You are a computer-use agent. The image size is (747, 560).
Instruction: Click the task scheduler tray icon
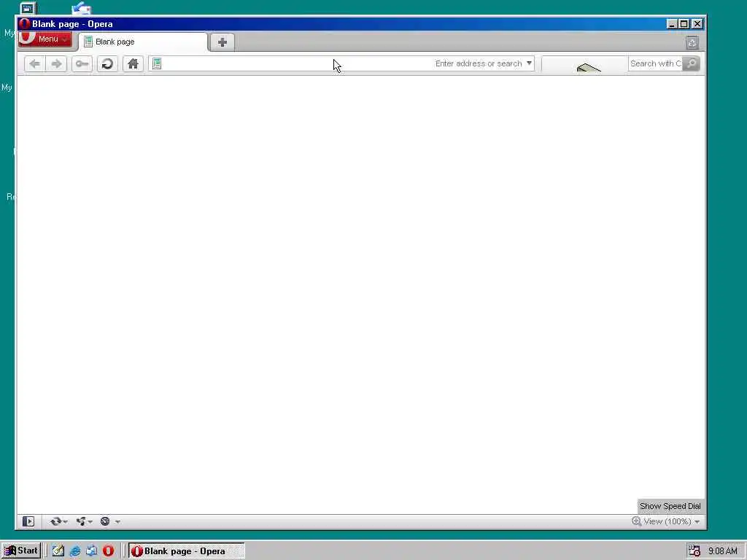(694, 551)
